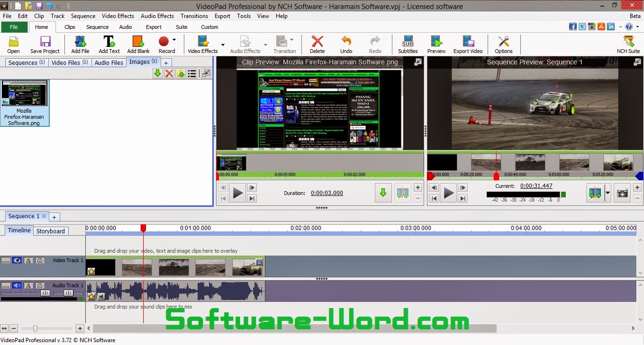Place the selected bin clip on the sequence
The image size is (644, 345).
pos(158,73)
